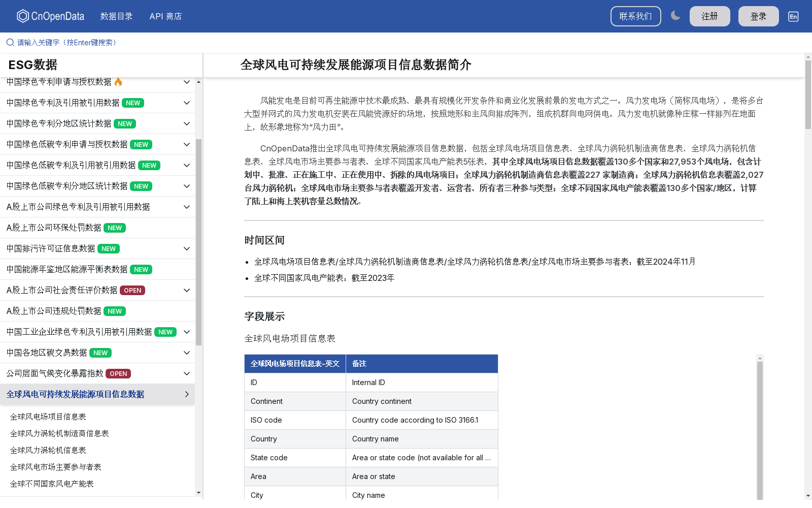Click the Continent table cell
This screenshot has height=508, width=812.
[295, 401]
